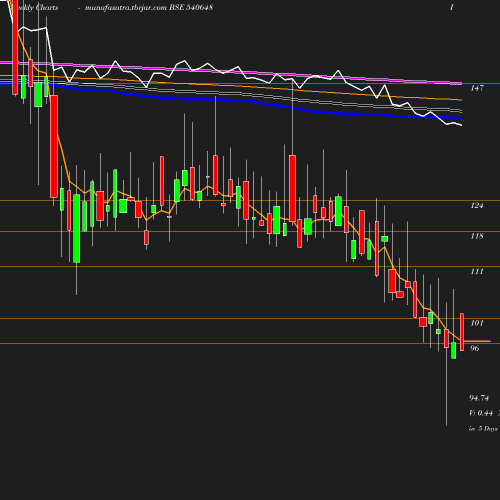The height and width of the screenshot is (500, 500).
Task: Click the 94.74 last price value
Action: coord(479,398)
